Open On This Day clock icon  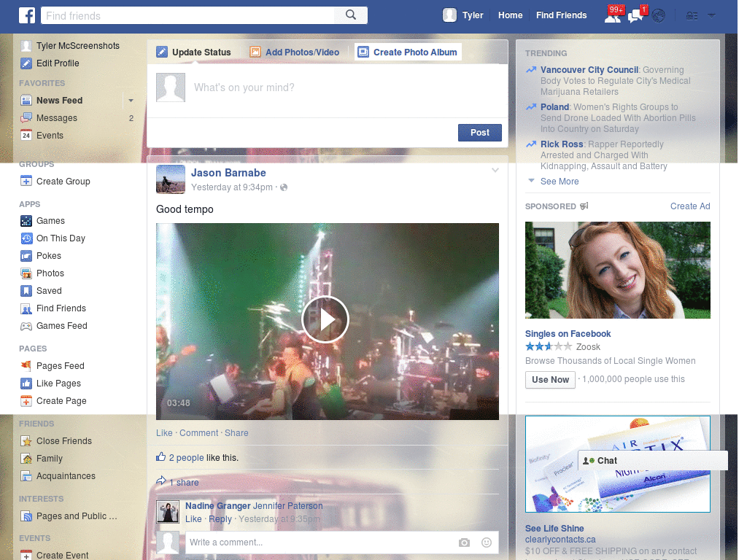click(26, 238)
